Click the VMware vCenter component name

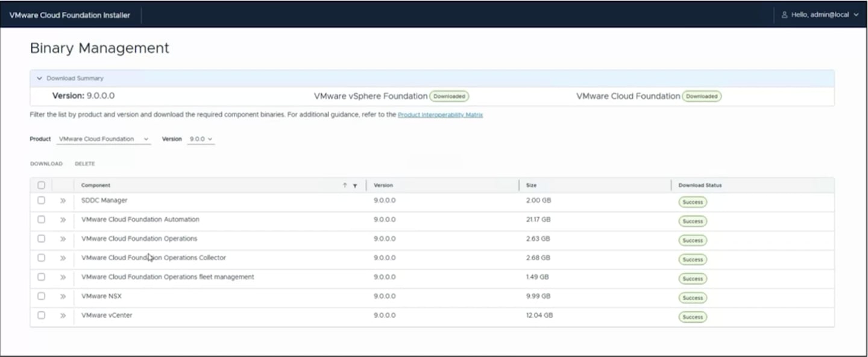tap(107, 315)
